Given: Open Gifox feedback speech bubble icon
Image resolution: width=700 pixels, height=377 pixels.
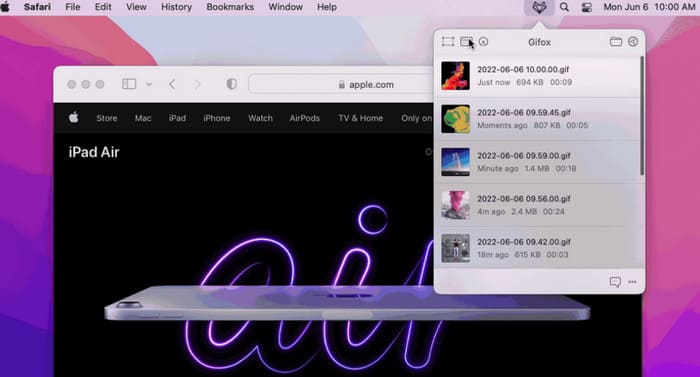Looking at the screenshot, I should coord(615,282).
